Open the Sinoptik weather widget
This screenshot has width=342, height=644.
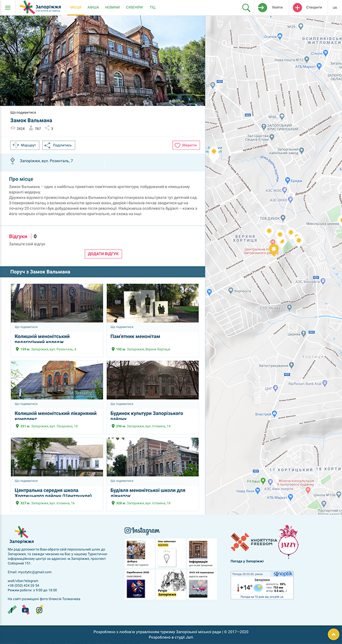(263, 585)
